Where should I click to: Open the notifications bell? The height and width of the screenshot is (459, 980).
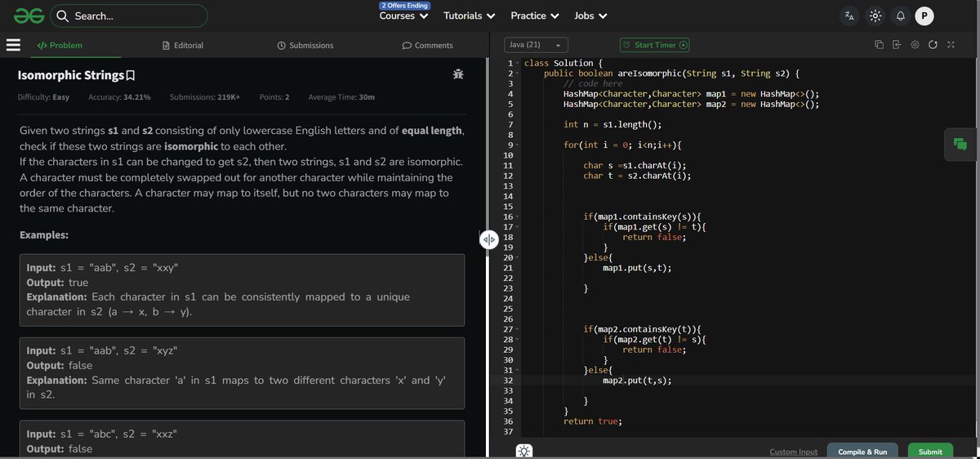(900, 16)
